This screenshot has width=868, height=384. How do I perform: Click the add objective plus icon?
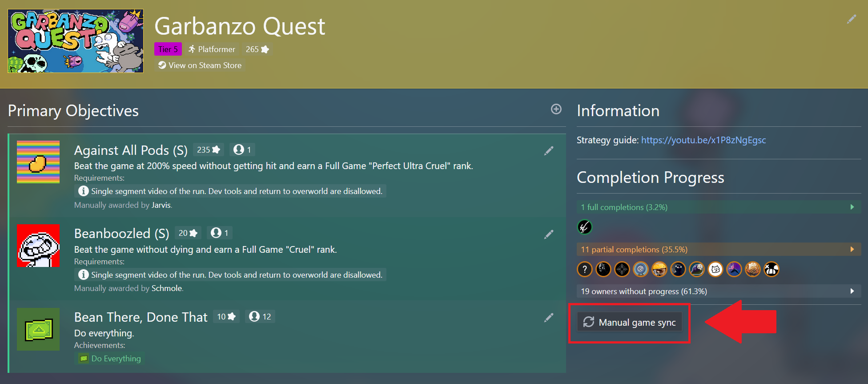coord(556,109)
